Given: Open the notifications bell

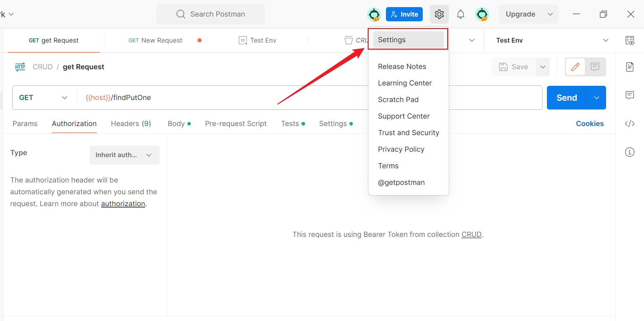Looking at the screenshot, I should tap(460, 14).
